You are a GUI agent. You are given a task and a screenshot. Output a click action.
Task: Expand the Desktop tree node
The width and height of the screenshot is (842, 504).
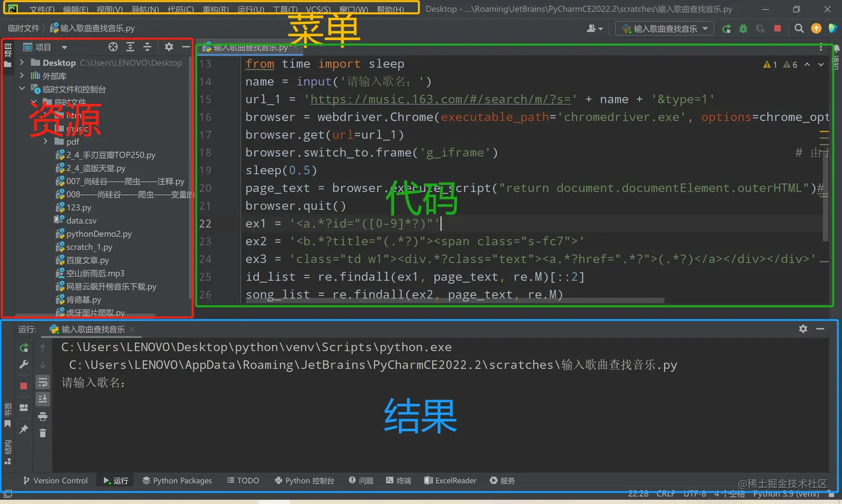(x=22, y=63)
